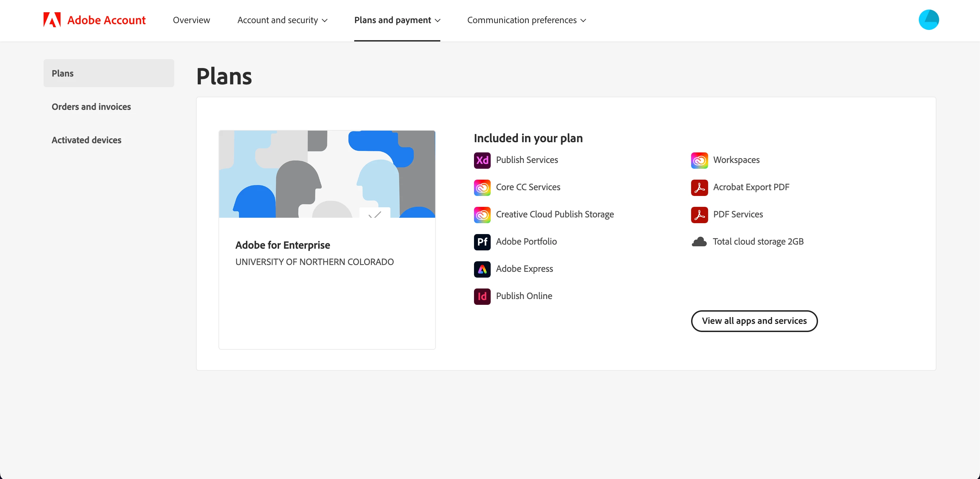Click the Adobe Account title link
This screenshot has width=980, height=479.
pyautogui.click(x=106, y=20)
